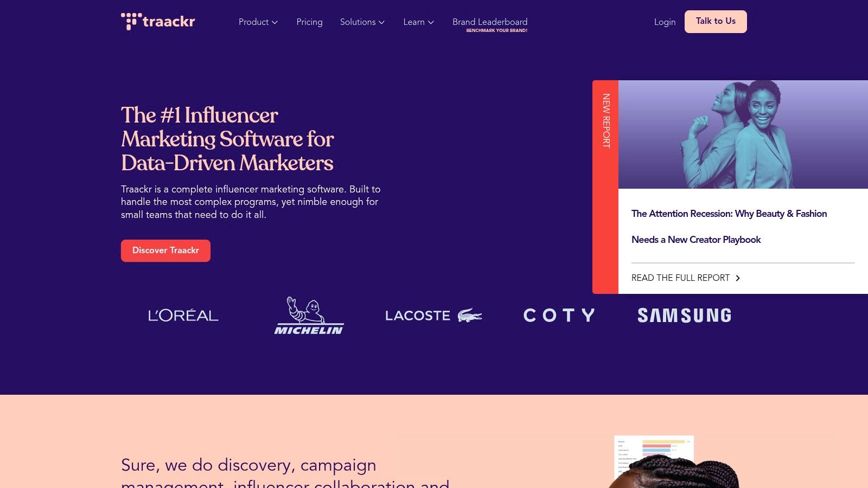Expand the Product dropdown menu

(x=258, y=22)
